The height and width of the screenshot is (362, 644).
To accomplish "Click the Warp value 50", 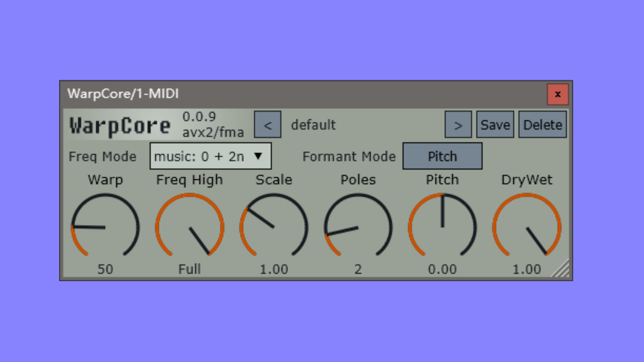I will tap(105, 269).
